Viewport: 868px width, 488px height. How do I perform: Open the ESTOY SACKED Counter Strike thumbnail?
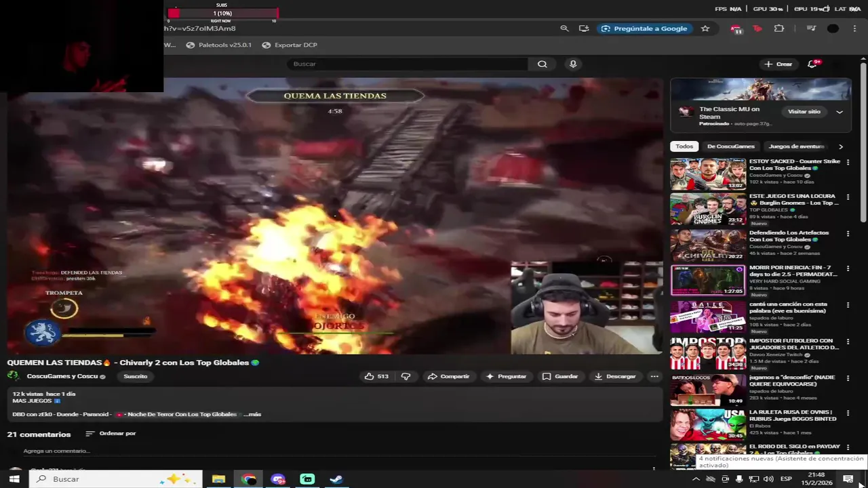(708, 174)
